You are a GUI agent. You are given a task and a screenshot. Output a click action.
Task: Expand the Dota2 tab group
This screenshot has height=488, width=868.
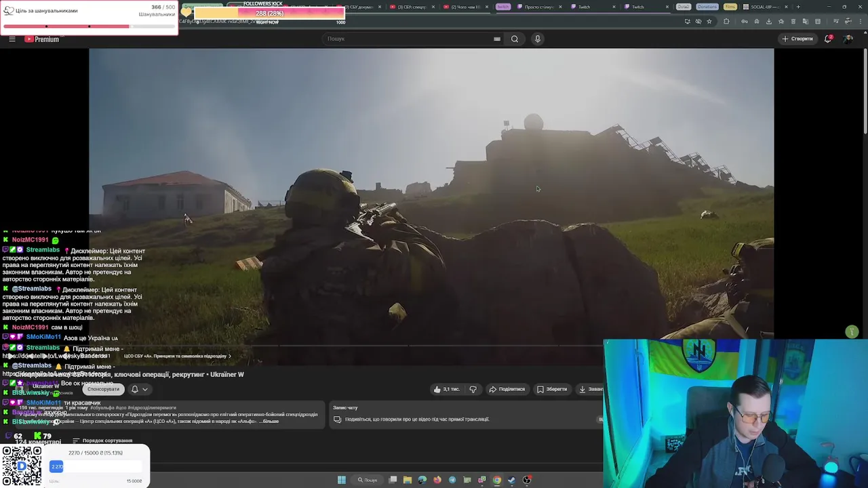click(x=683, y=7)
